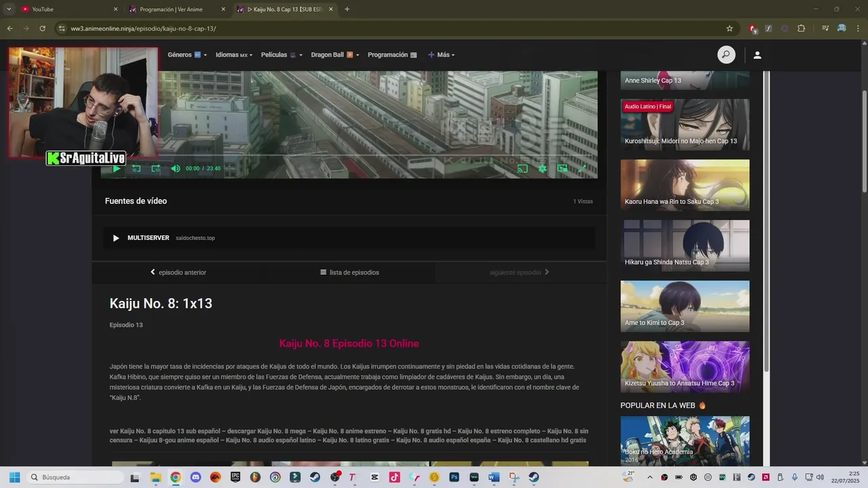868x488 pixels.
Task: Click the red extension icon in toolbar
Action: pos(752,28)
